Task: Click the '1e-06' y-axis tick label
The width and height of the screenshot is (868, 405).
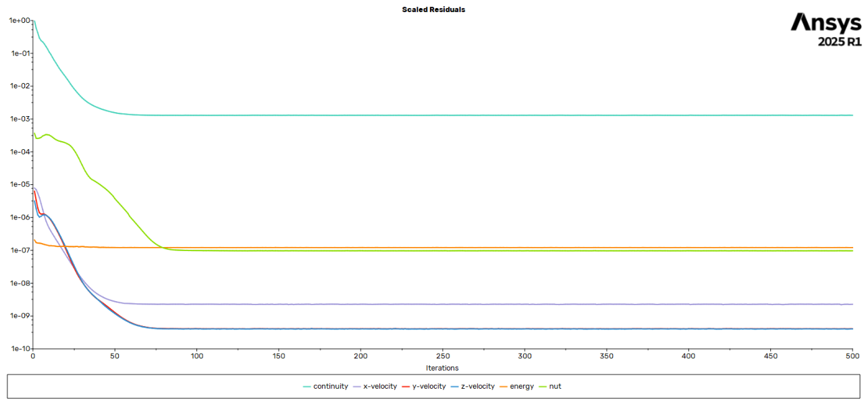Action: [x=19, y=218]
